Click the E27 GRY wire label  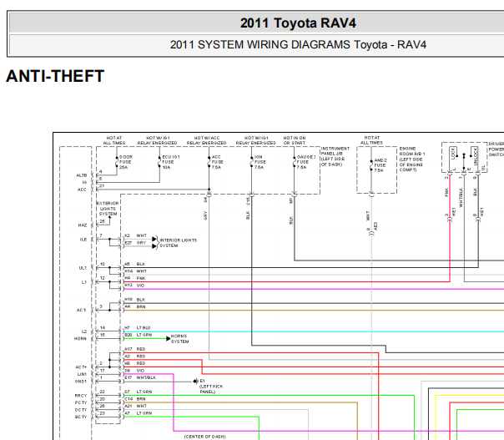tap(136, 243)
